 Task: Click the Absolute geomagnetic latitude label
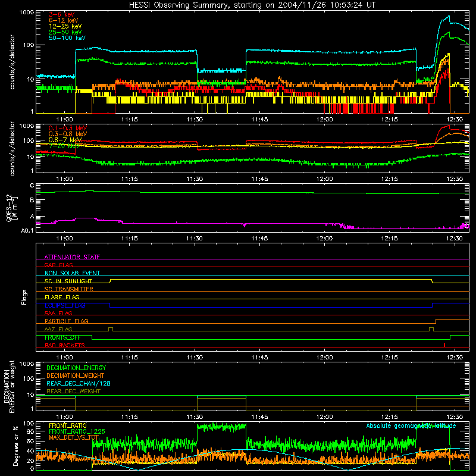(x=411, y=425)
